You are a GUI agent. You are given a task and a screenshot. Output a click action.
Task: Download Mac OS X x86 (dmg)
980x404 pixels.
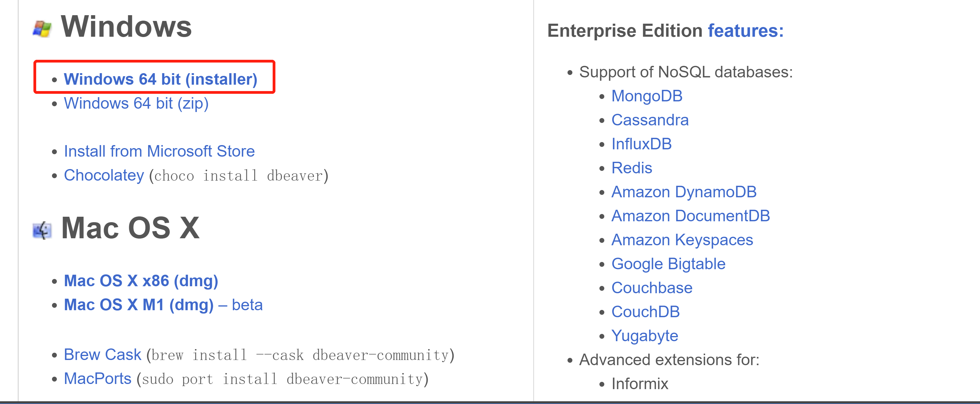tap(141, 281)
